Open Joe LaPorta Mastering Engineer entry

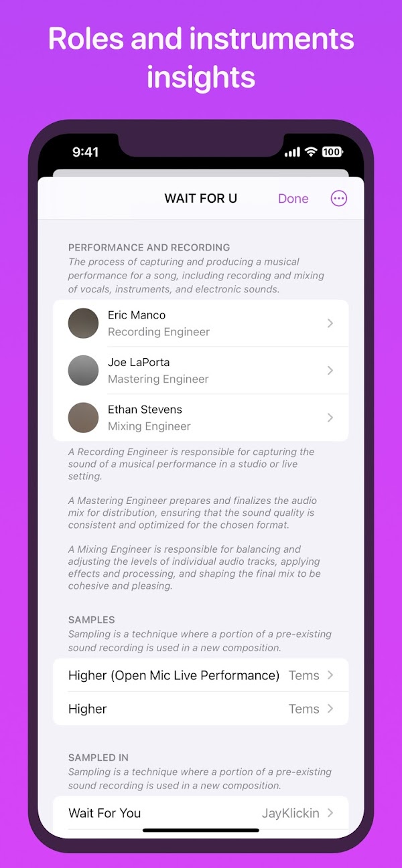pyautogui.click(x=201, y=370)
